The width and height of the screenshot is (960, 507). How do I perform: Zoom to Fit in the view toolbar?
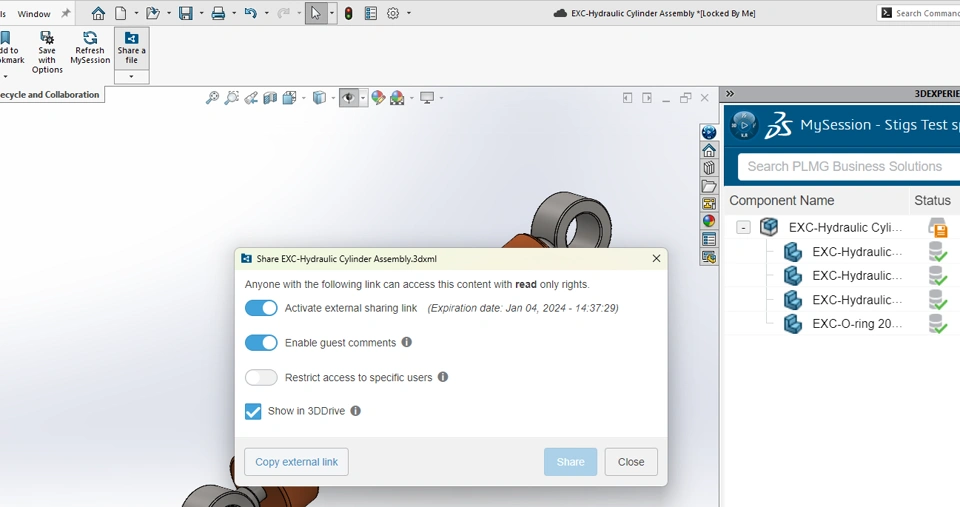(212, 98)
